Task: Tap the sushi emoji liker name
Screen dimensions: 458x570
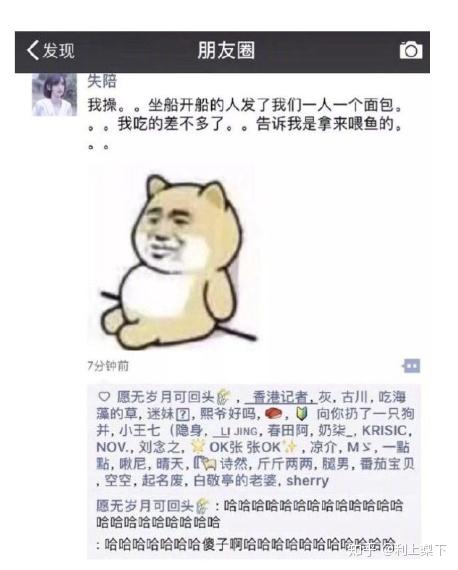Action: tap(274, 414)
